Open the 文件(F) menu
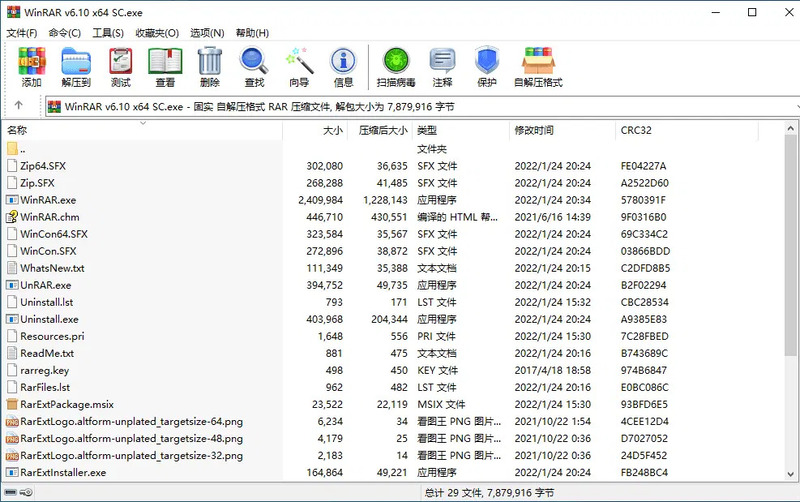Screen dimensions: 800x502 pyautogui.click(x=21, y=33)
